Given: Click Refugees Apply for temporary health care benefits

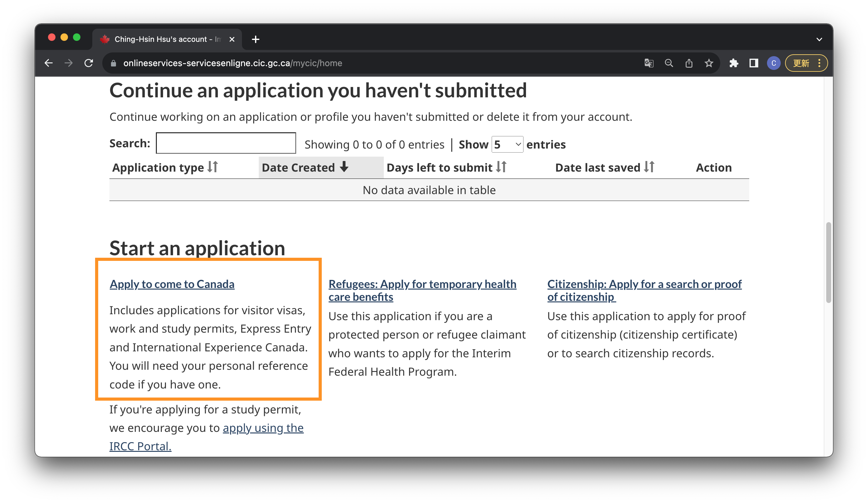Looking at the screenshot, I should [x=423, y=289].
